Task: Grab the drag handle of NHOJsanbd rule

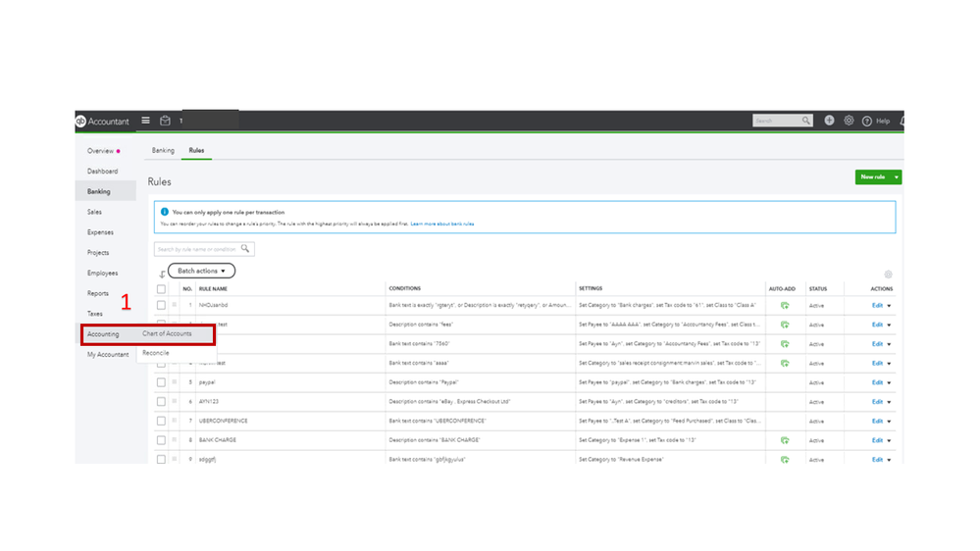Action: tap(175, 305)
